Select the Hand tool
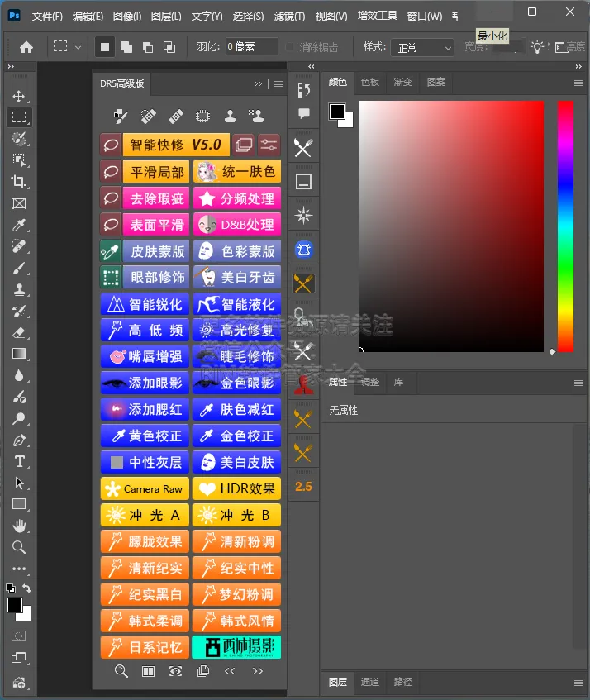 19,526
